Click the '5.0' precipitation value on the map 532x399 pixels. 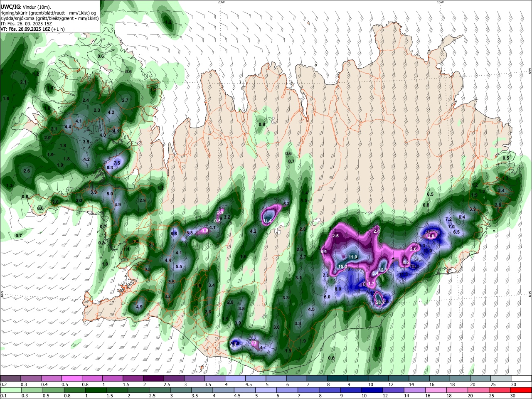point(110,194)
